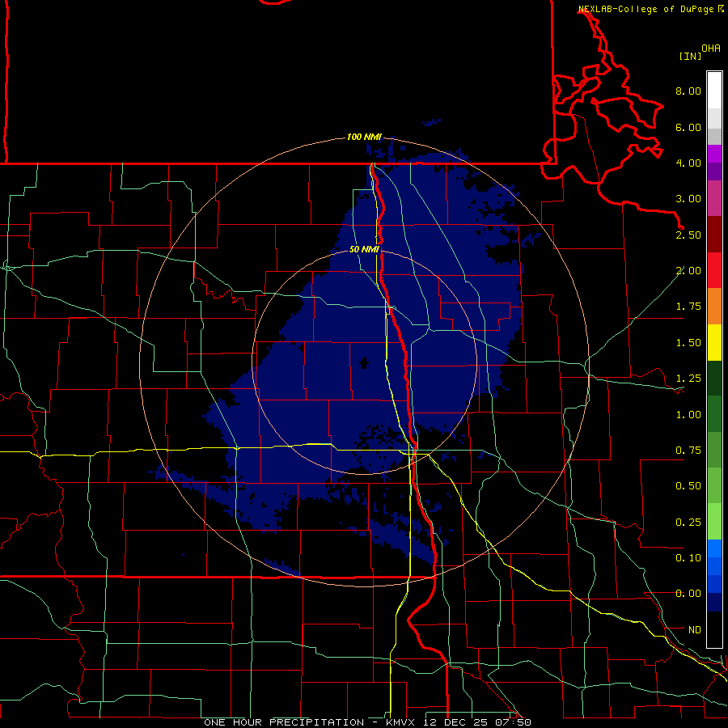
Task: Click the '2.00' legend label
Action: pyautogui.click(x=688, y=271)
